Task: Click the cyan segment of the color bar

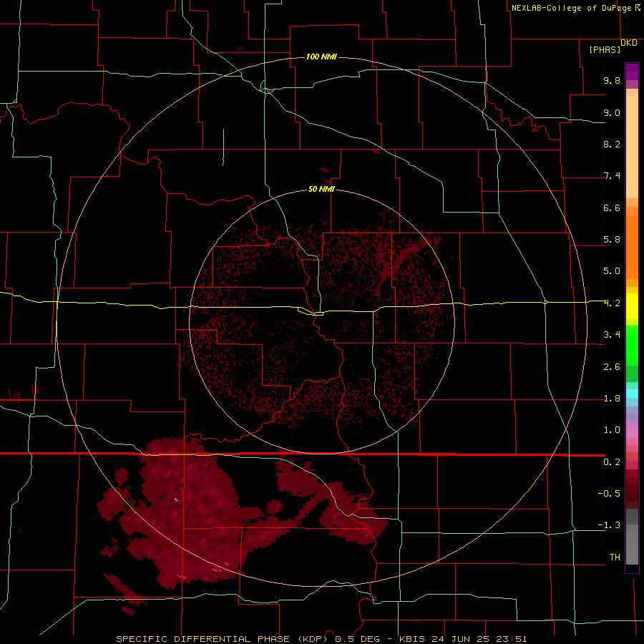Action: [x=632, y=394]
